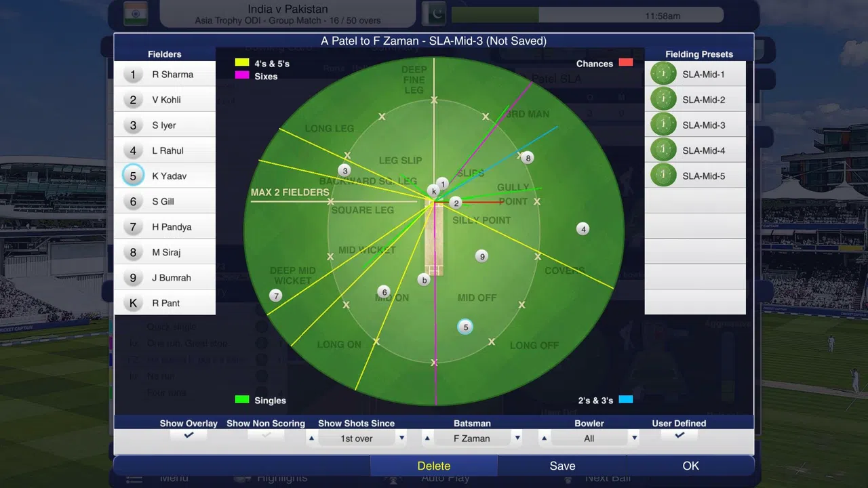Increase Show Shots Since with up arrow

pyautogui.click(x=312, y=439)
